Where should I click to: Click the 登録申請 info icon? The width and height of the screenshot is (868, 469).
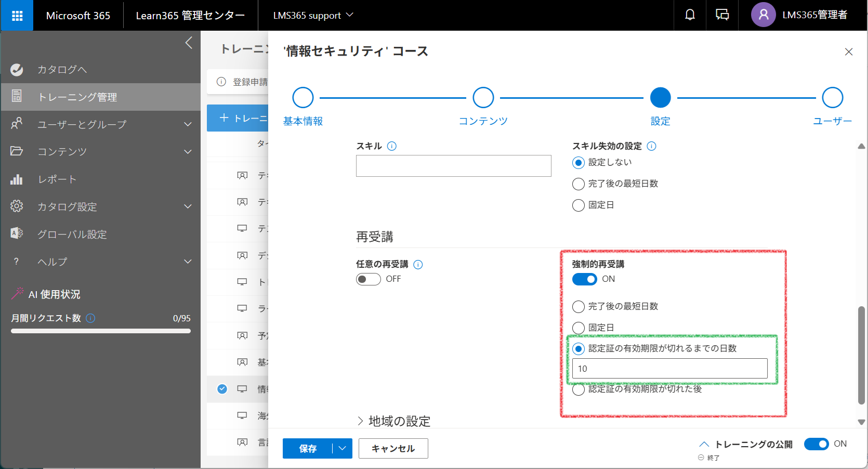pyautogui.click(x=221, y=82)
